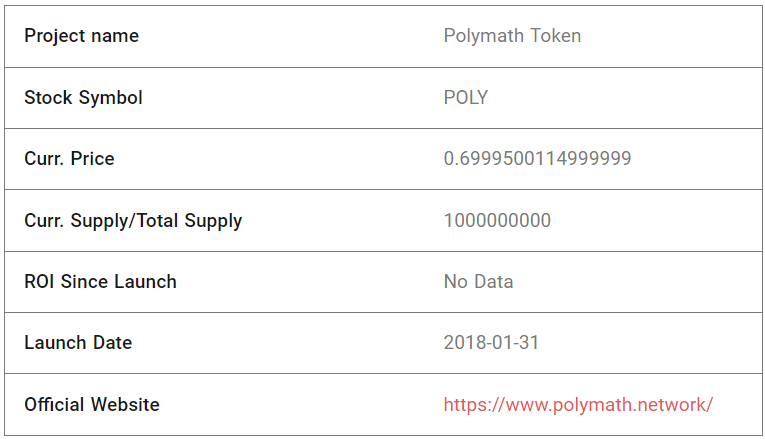
Task: Click the Launch Date label
Action: [78, 343]
